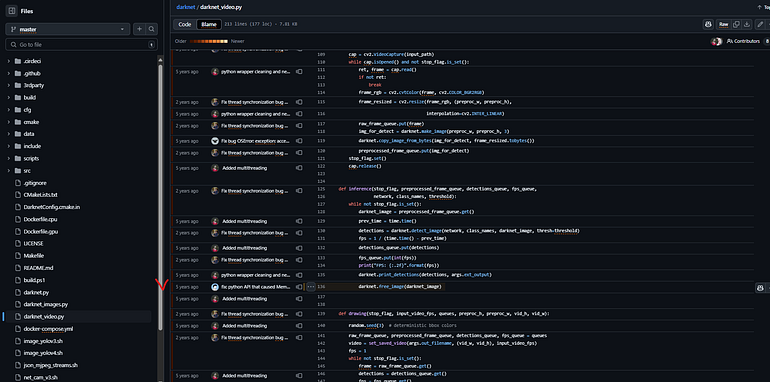The height and width of the screenshot is (382, 770).
Task: View blame prior to change at line 122
Action: (x=299, y=168)
